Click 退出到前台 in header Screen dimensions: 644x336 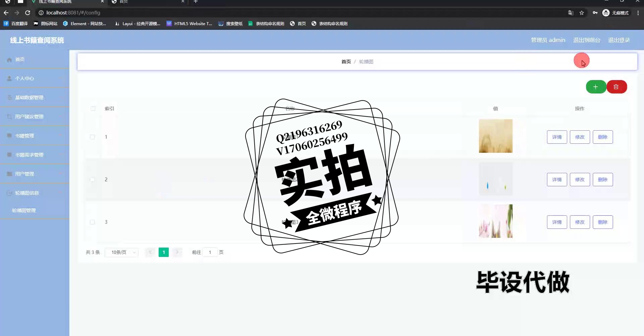587,40
